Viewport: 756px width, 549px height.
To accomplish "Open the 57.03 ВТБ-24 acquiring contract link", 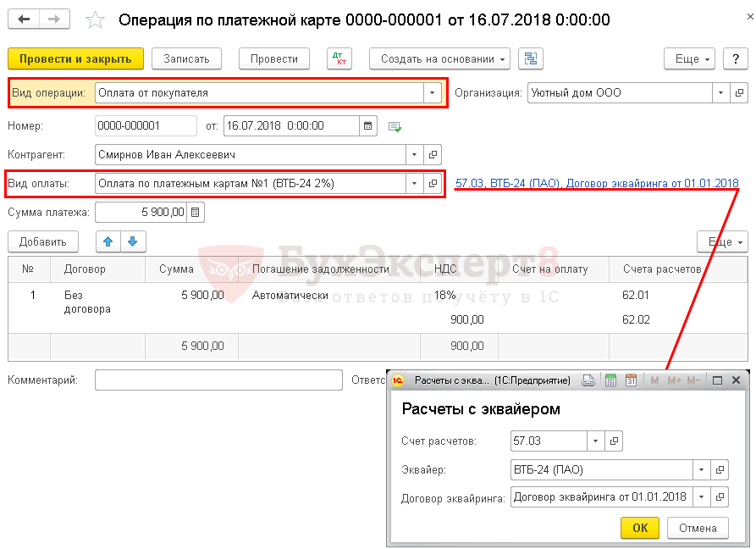I will (597, 183).
